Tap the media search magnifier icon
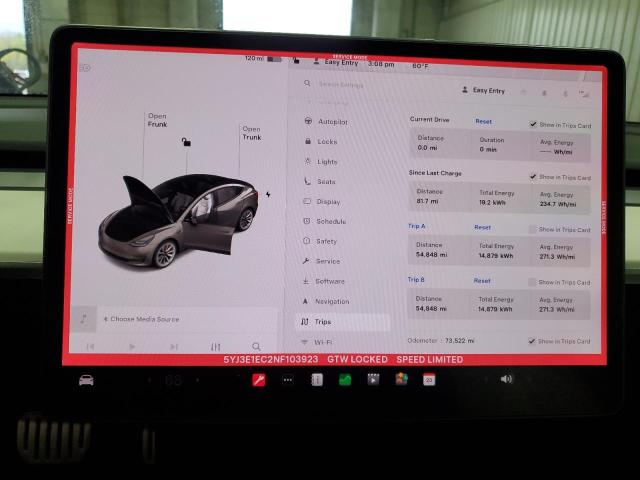 [256, 346]
